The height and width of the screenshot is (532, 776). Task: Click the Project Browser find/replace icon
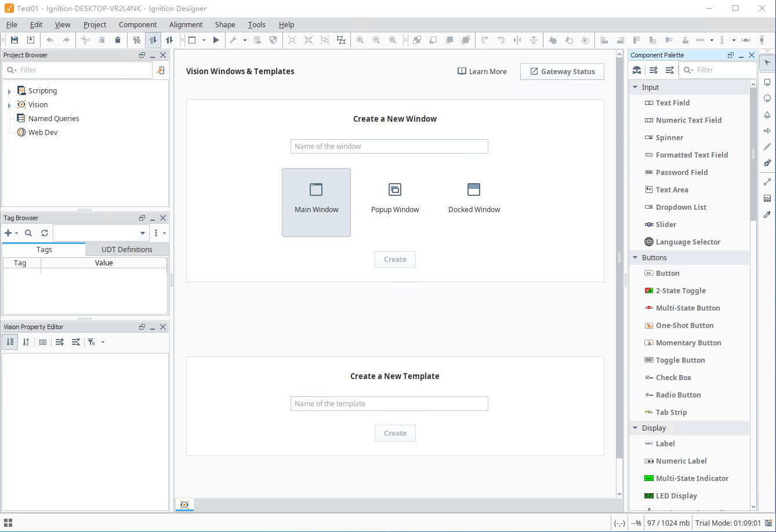(161, 70)
